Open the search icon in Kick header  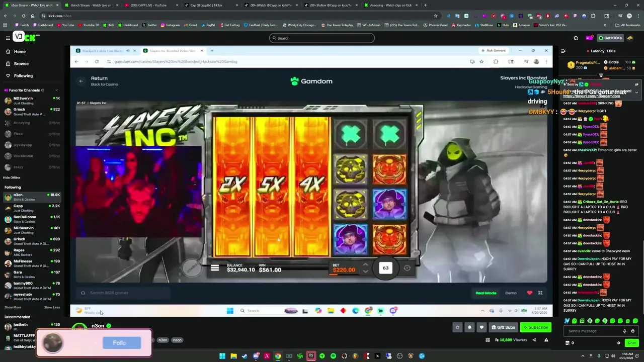(576, 38)
